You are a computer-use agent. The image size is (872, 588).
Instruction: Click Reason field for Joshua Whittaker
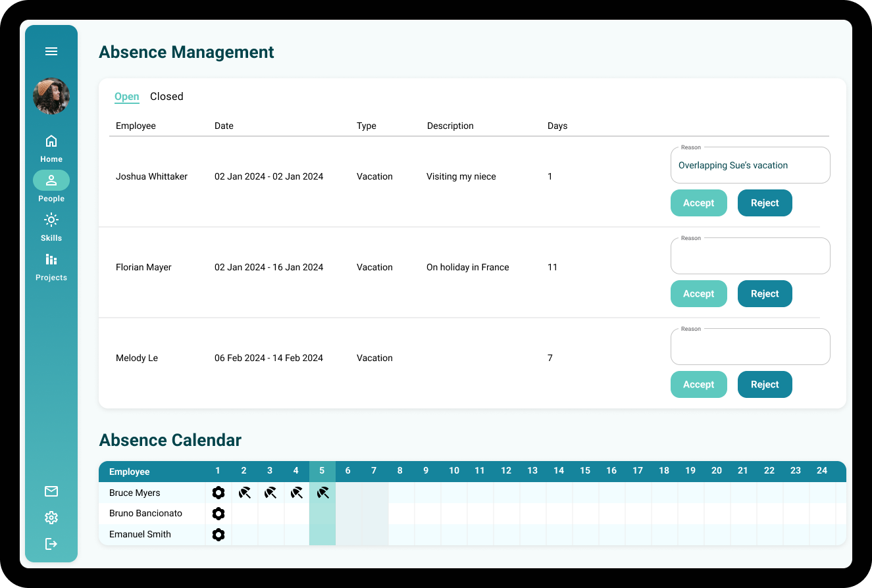point(750,165)
